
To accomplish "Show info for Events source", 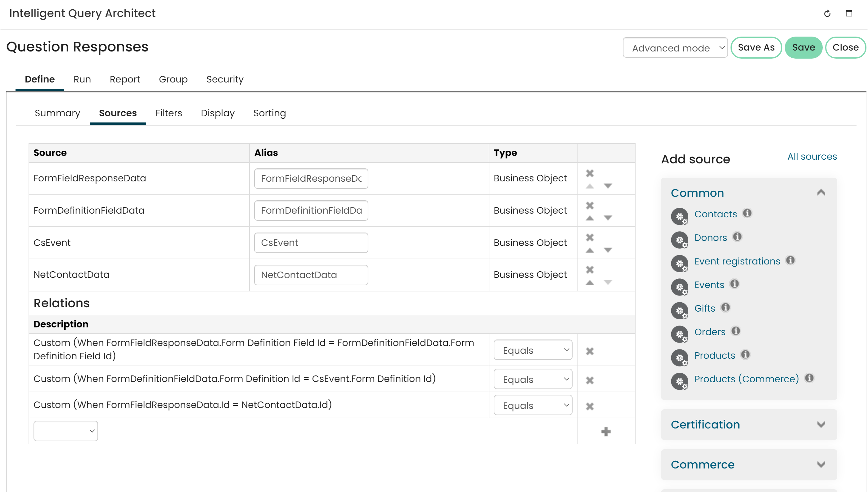I will [x=734, y=284].
